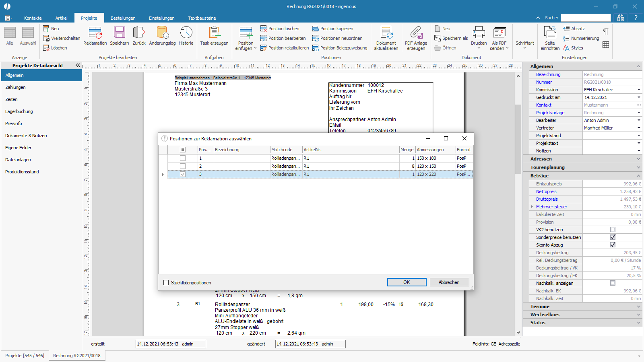Click Position bearbeiten
Screen dimensions: 644x362
[x=283, y=38]
